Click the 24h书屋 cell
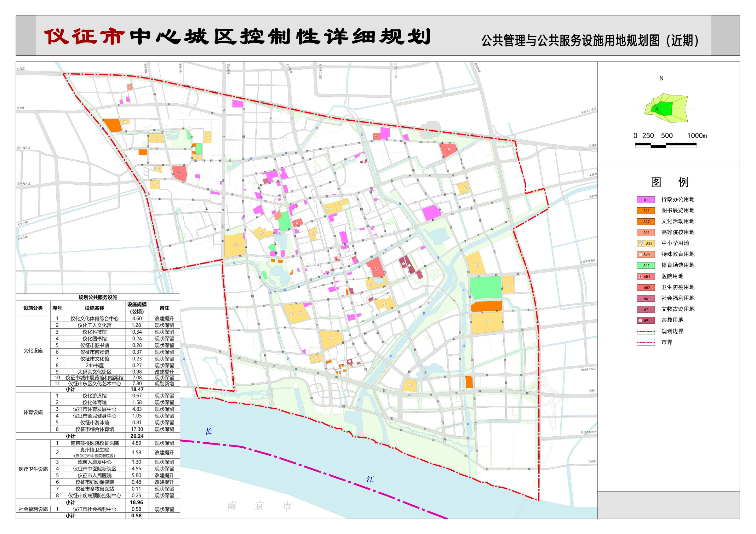756x534 pixels. click(x=94, y=365)
